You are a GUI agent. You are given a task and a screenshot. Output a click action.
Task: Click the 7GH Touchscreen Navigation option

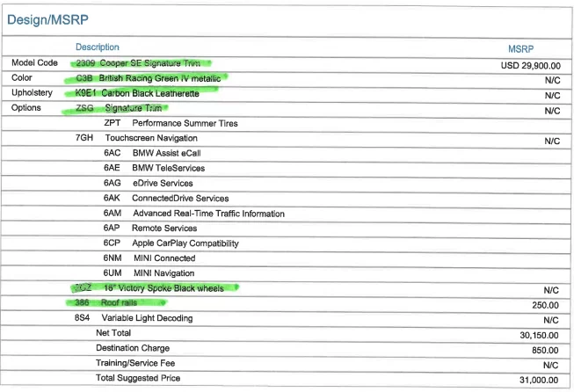[150, 139]
